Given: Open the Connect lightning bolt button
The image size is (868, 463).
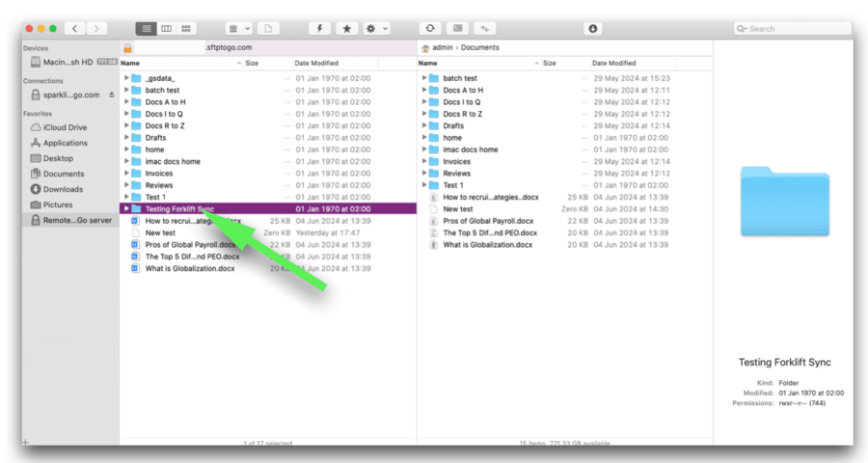Looking at the screenshot, I should pos(319,28).
